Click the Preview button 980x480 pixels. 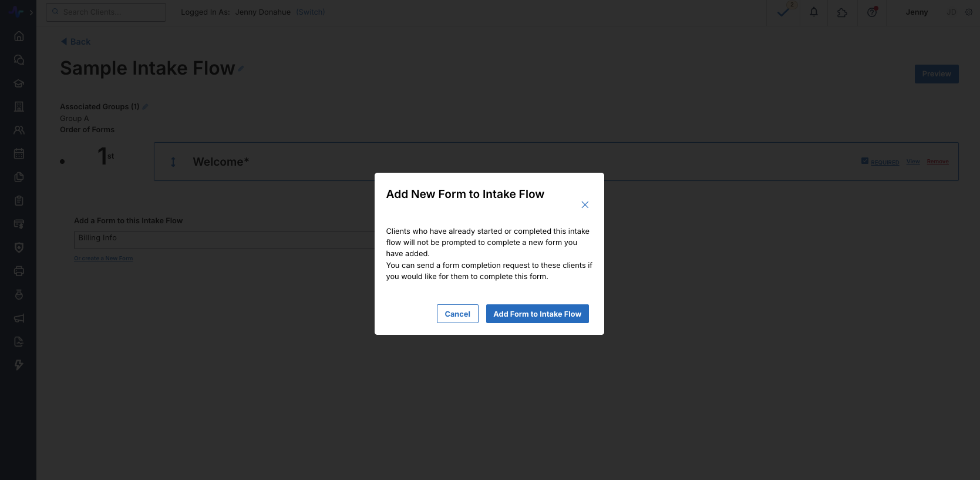click(937, 74)
